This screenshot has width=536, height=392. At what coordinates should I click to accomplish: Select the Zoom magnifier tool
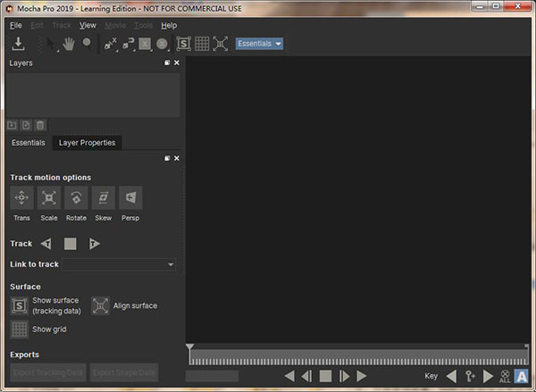(x=87, y=44)
